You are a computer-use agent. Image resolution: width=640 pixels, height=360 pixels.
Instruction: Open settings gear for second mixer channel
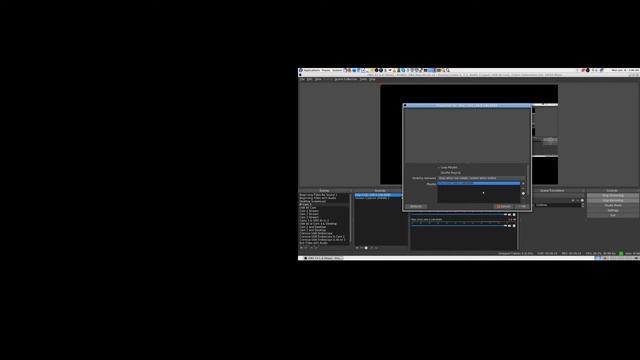(x=514, y=226)
